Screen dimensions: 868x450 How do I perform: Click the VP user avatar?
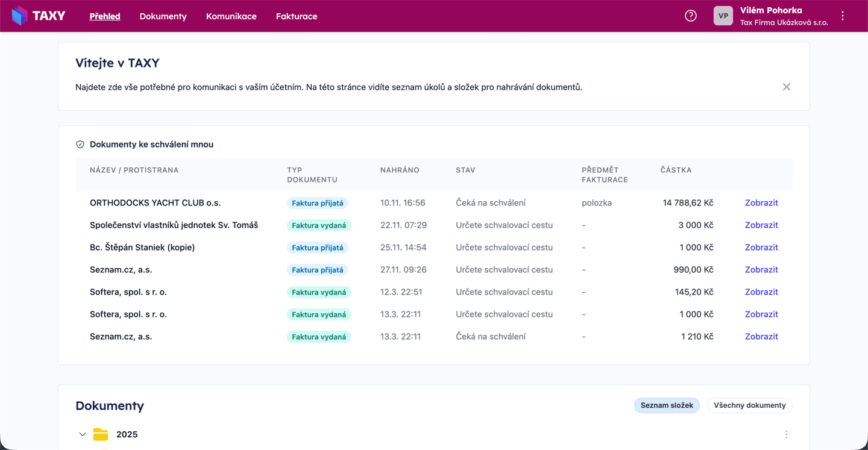pyautogui.click(x=723, y=16)
